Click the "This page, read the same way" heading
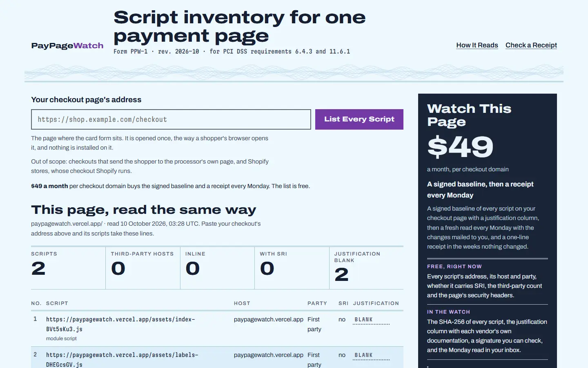This screenshot has width=588, height=368. pyautogui.click(x=143, y=210)
